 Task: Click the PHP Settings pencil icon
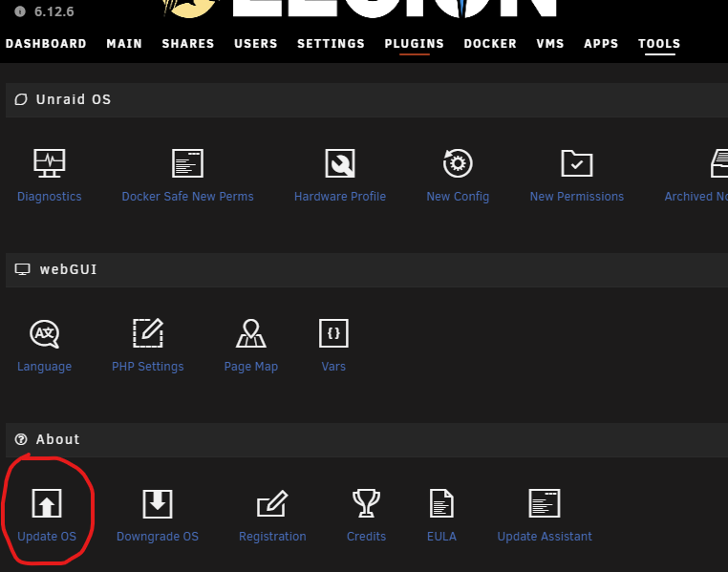[x=148, y=332]
